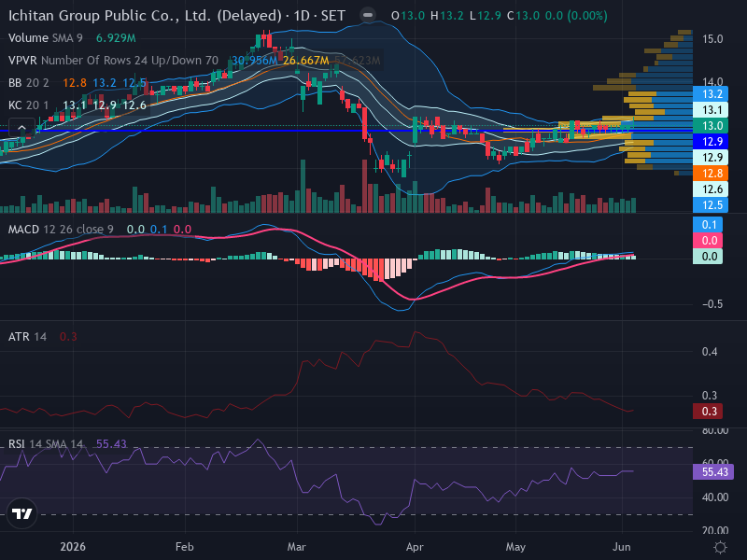Click the 0.4 ATR scale label
Image resolution: width=747 pixels, height=560 pixels.
click(x=710, y=352)
